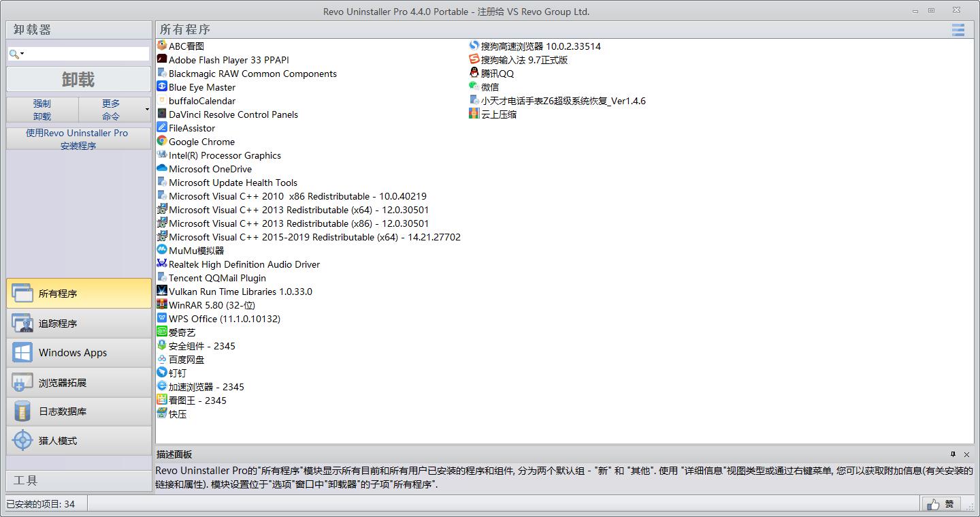Screen dimensions: 980x517
Task: Switch to 所有程序 module
Action: click(x=78, y=294)
